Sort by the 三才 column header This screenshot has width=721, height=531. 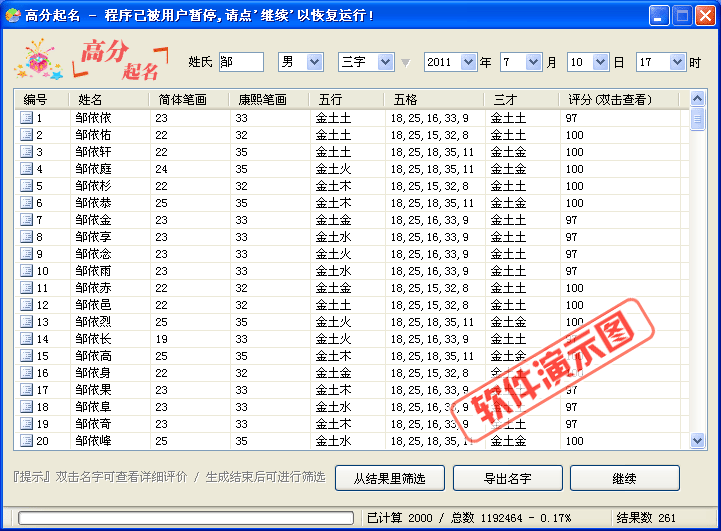521,99
